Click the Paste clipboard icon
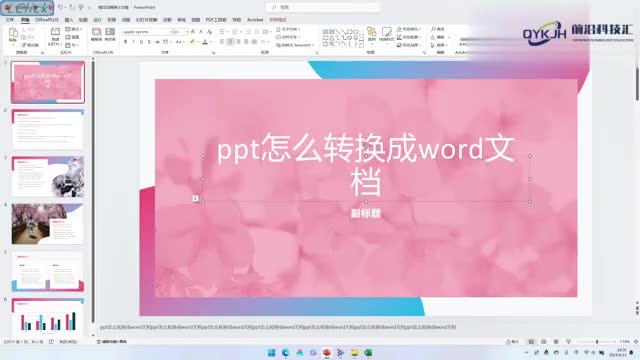The image size is (640, 360). point(13,33)
